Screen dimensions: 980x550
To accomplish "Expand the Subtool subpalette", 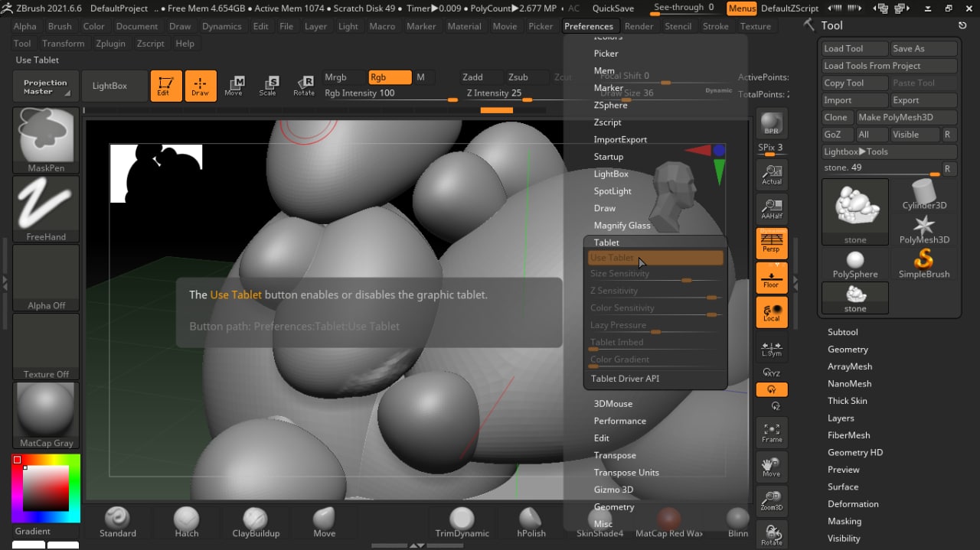I will tap(842, 332).
